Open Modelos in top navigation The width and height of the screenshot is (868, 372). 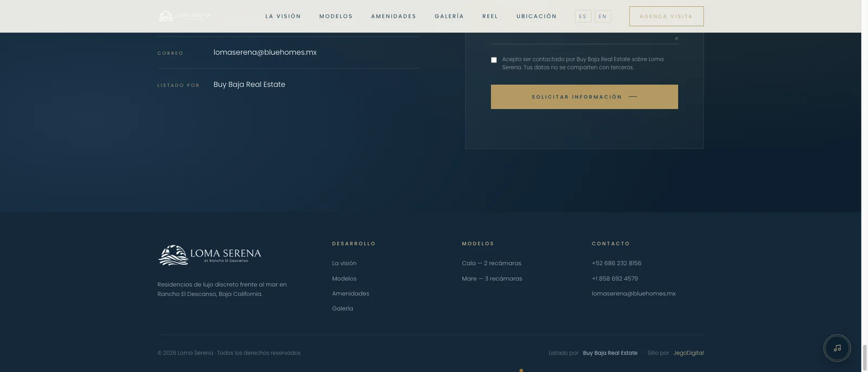click(x=336, y=16)
